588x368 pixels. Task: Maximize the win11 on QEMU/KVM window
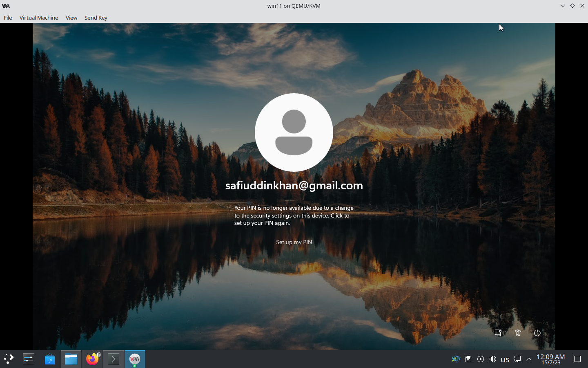(x=572, y=6)
